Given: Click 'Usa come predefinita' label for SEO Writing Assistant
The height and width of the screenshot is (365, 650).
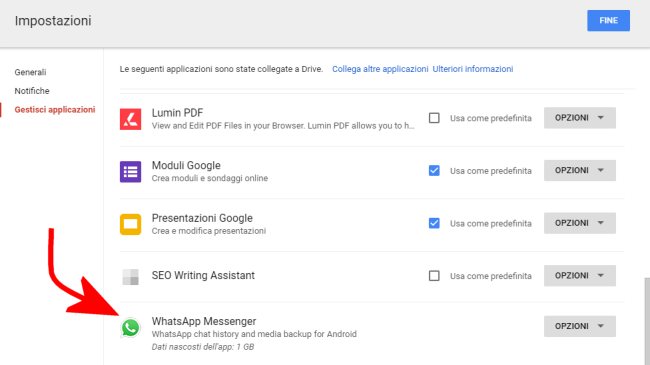Looking at the screenshot, I should pos(491,276).
